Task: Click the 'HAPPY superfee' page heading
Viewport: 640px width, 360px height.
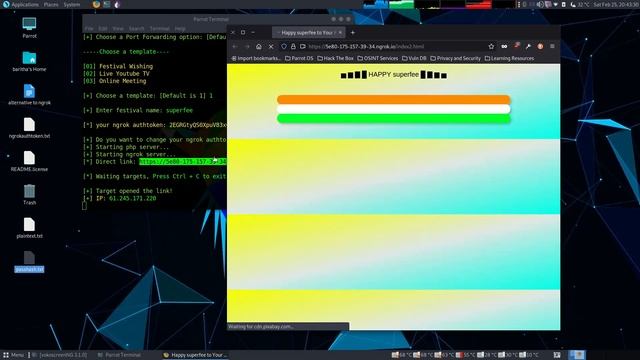Action: (393, 75)
